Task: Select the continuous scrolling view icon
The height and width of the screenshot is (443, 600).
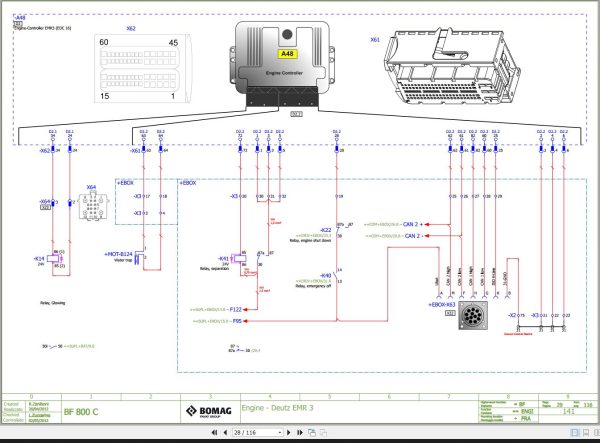Action: (586, 432)
